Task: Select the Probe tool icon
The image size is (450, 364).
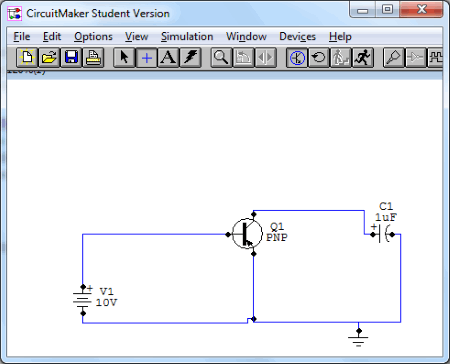Action: coord(394,58)
